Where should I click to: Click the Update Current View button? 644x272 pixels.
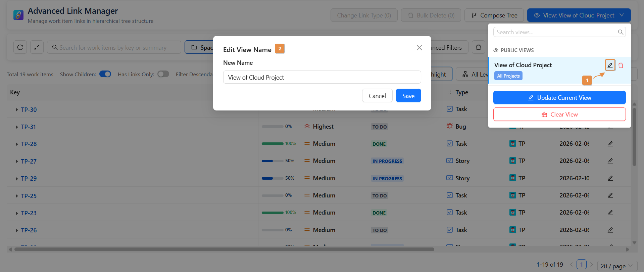(559, 97)
